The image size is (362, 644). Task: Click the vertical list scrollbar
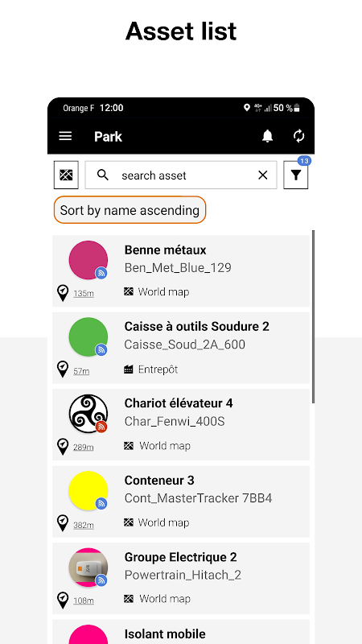click(x=314, y=316)
